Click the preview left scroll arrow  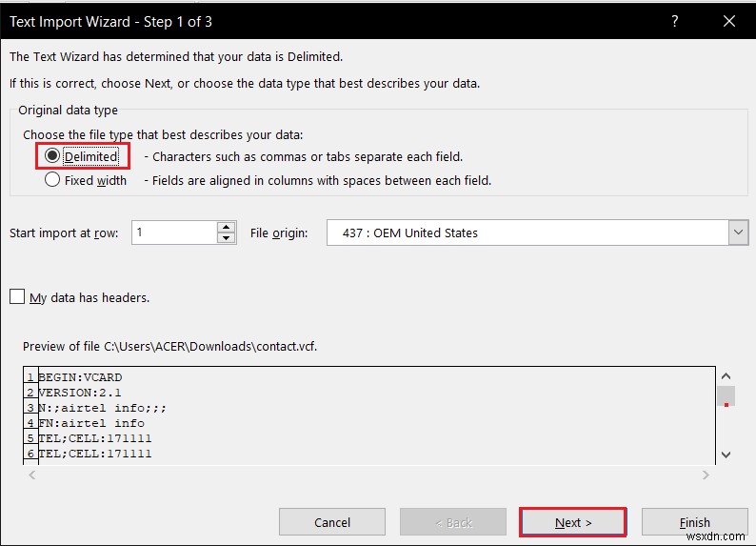[32, 475]
